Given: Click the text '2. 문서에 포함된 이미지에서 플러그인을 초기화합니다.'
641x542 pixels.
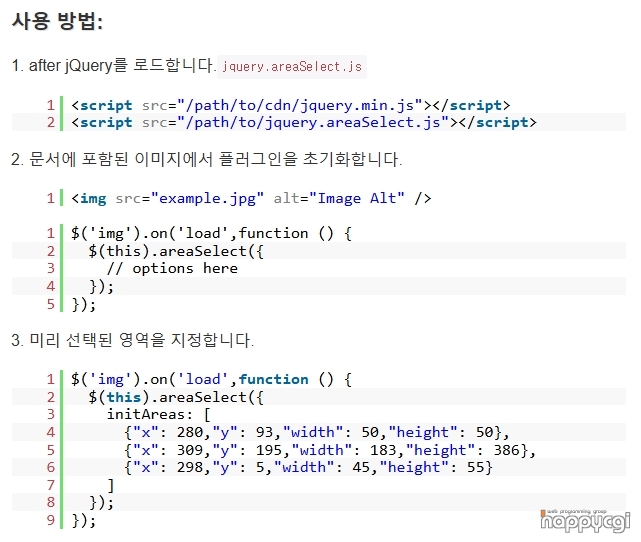Looking at the screenshot, I should click(207, 159).
